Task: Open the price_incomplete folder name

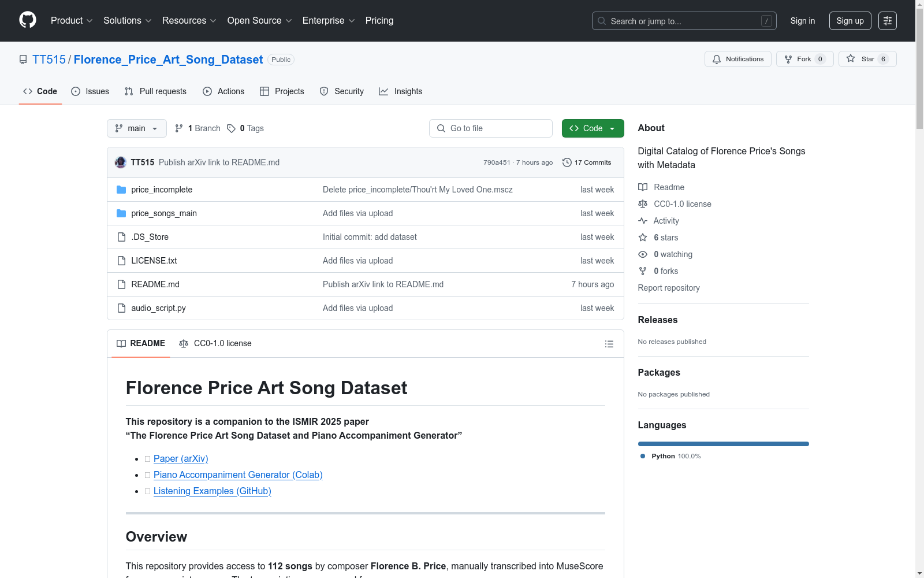Action: tap(162, 190)
